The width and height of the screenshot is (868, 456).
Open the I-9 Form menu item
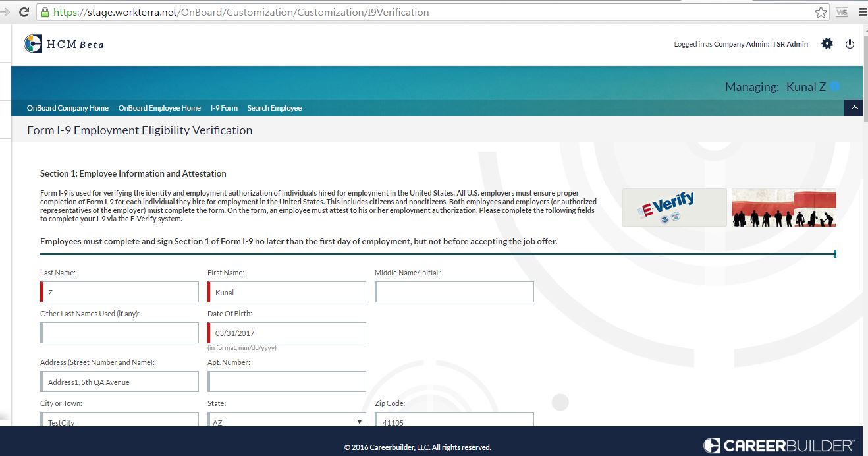pyautogui.click(x=224, y=108)
